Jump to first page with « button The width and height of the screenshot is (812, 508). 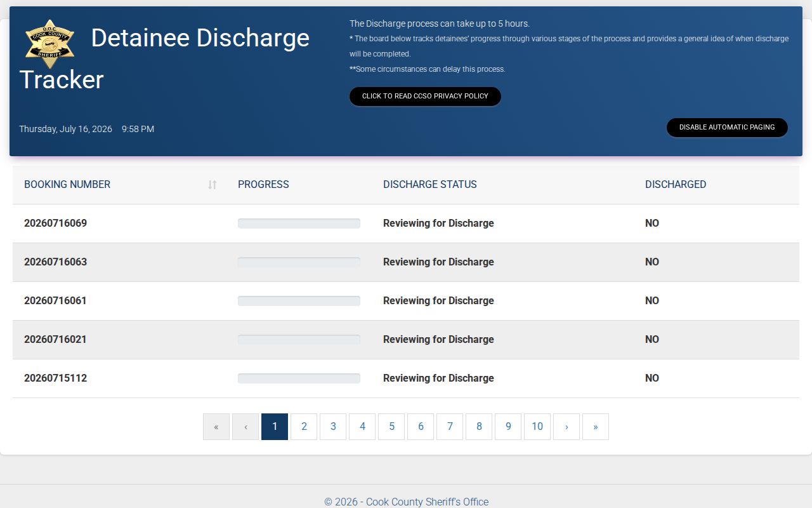click(x=216, y=427)
